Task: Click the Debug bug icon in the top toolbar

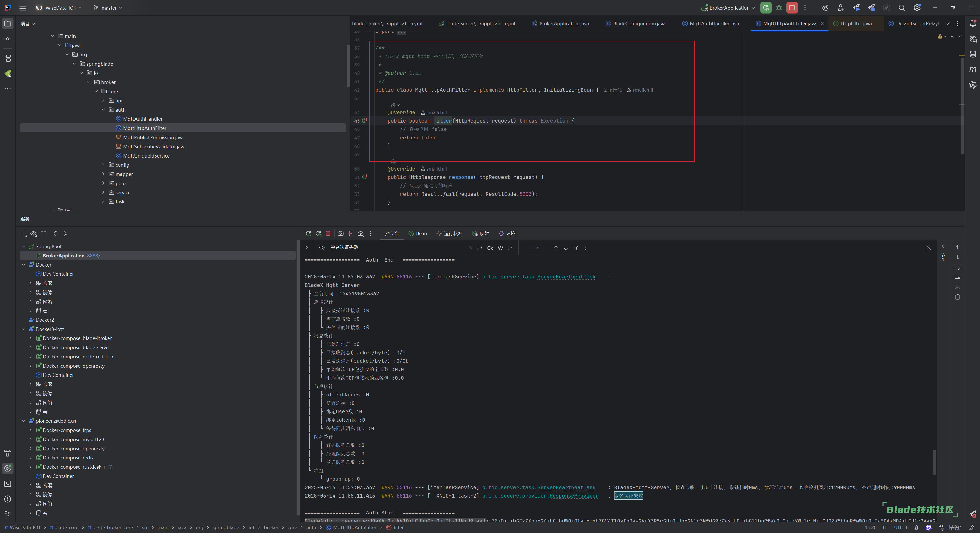Action: 779,8
